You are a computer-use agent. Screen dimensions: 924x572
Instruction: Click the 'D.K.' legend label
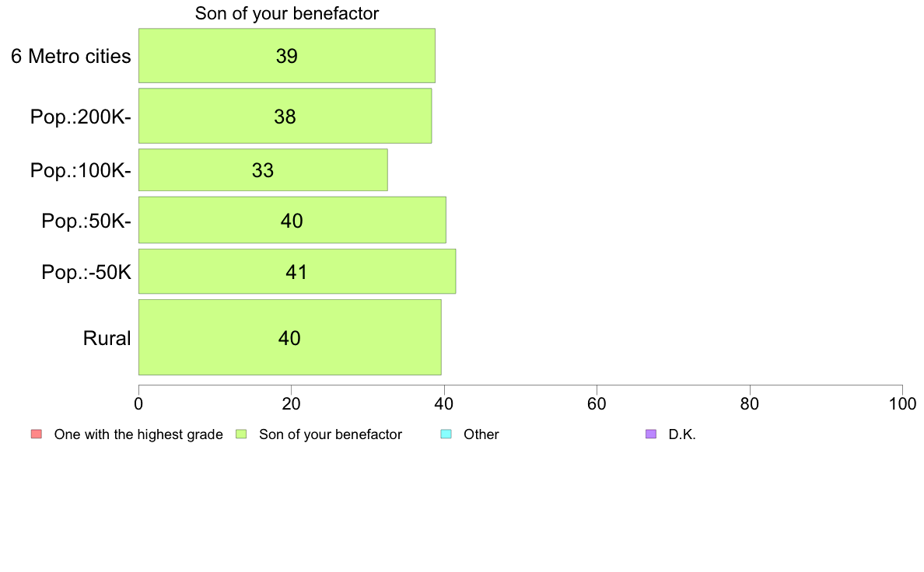(x=682, y=434)
